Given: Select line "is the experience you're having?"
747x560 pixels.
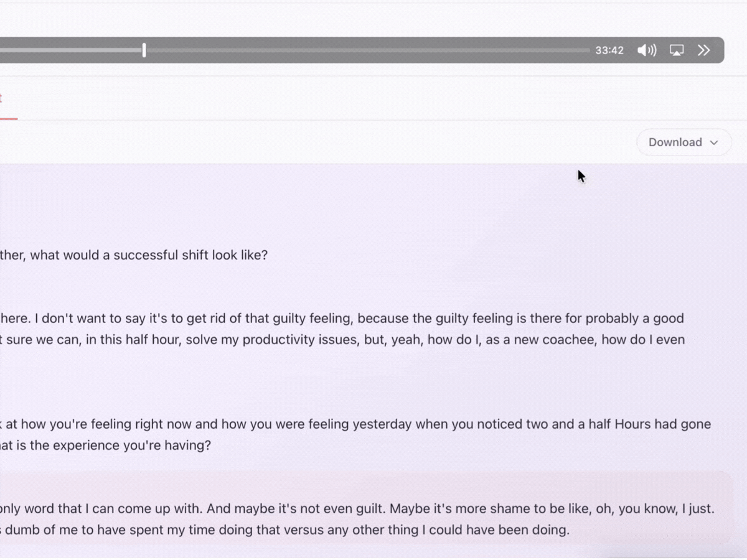Looking at the screenshot, I should tap(106, 446).
